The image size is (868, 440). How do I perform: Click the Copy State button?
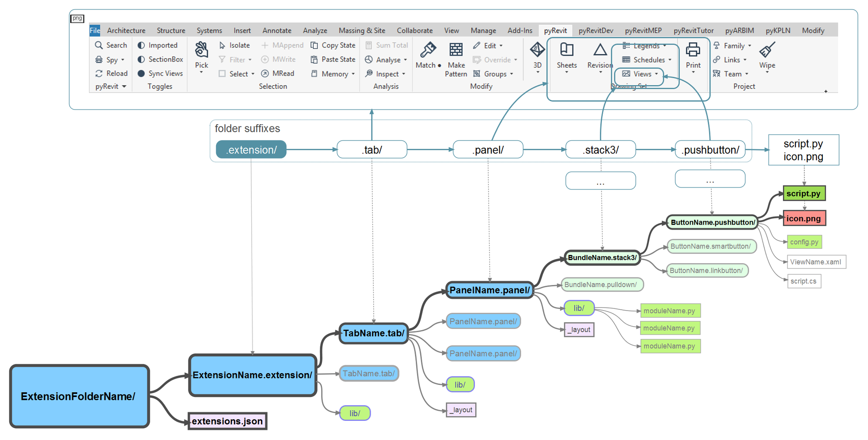point(333,45)
